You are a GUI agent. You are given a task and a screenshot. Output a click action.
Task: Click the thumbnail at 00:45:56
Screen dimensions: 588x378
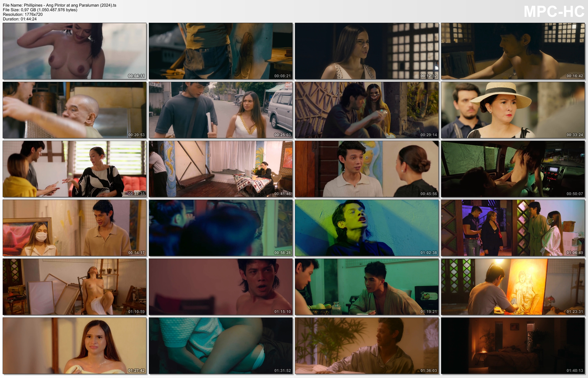[367, 169]
